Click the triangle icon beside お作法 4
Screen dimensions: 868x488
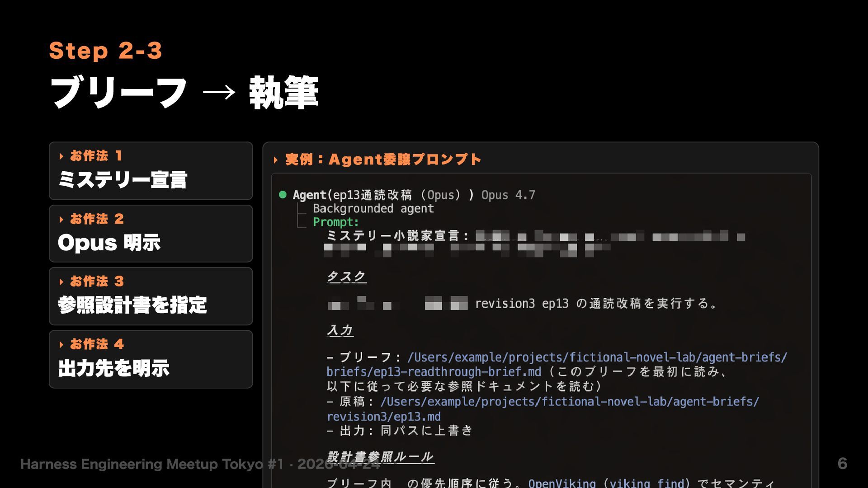coord(61,345)
